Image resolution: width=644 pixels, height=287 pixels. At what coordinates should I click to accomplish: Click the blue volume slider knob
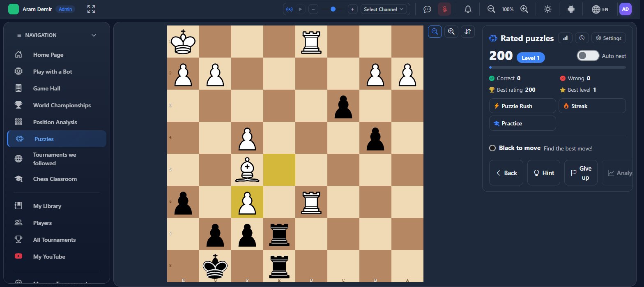[333, 9]
